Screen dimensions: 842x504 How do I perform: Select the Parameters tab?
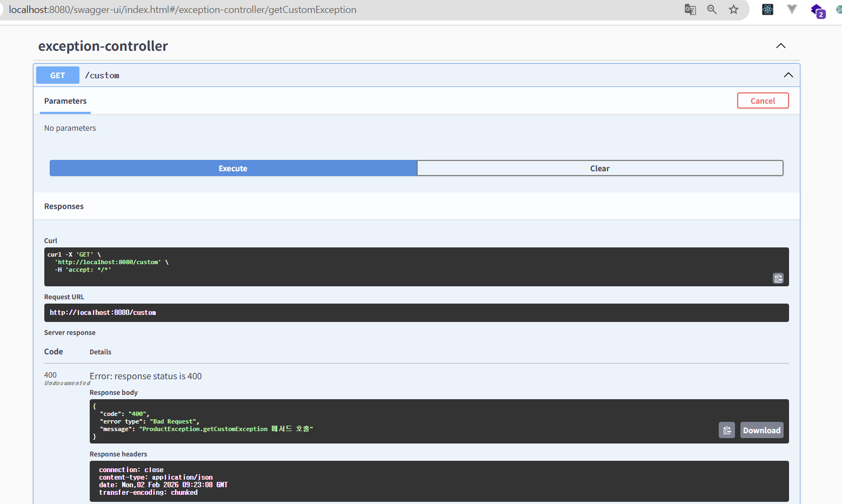pyautogui.click(x=65, y=101)
